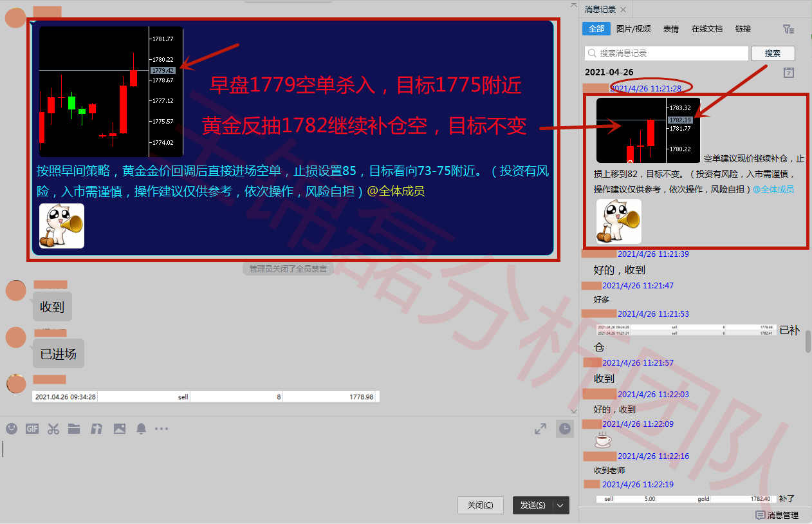Click the 搜索 button

pos(773,53)
